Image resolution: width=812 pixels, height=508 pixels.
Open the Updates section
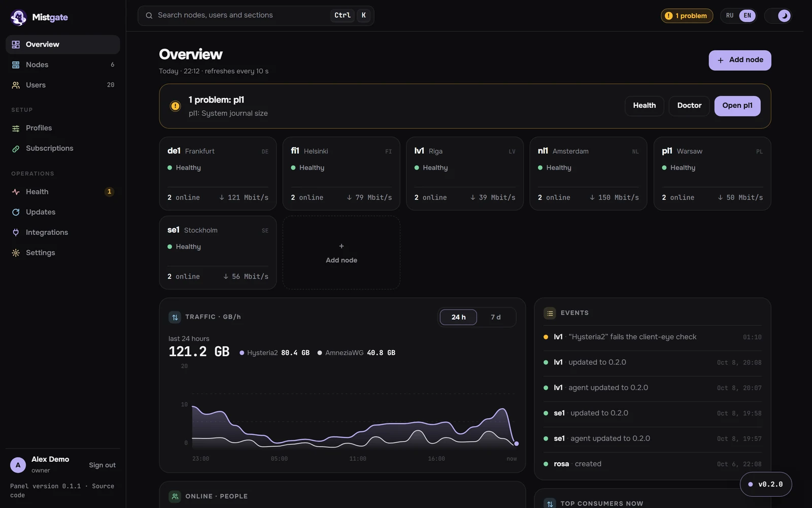[63, 212]
